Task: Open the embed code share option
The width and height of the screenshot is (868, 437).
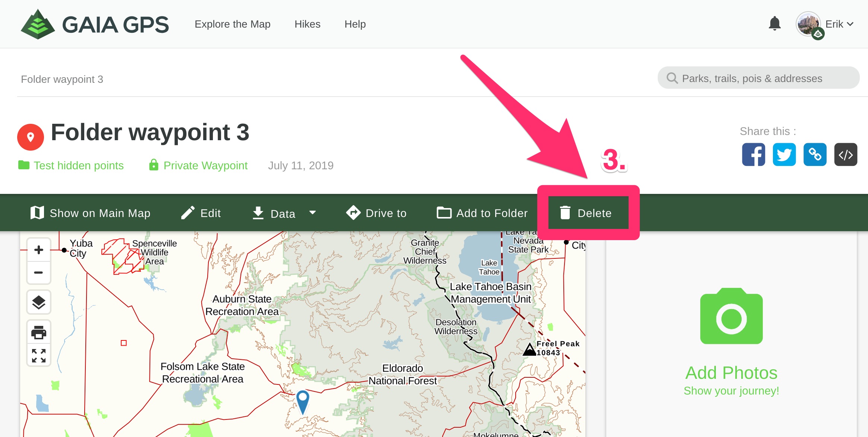Action: [846, 154]
